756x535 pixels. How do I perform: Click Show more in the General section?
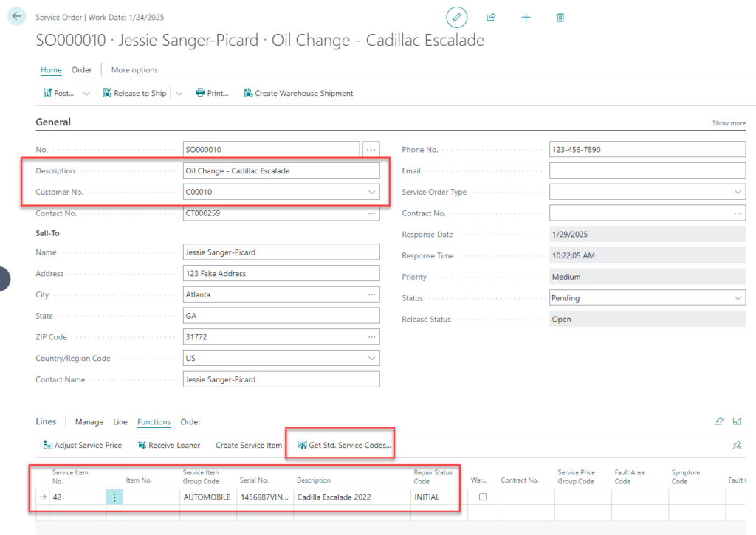[729, 122]
